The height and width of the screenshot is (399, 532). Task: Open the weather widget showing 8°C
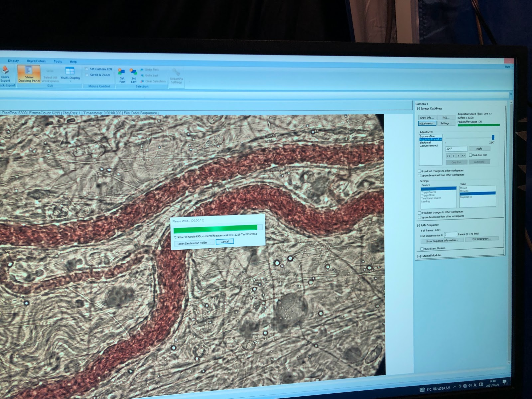(435, 388)
